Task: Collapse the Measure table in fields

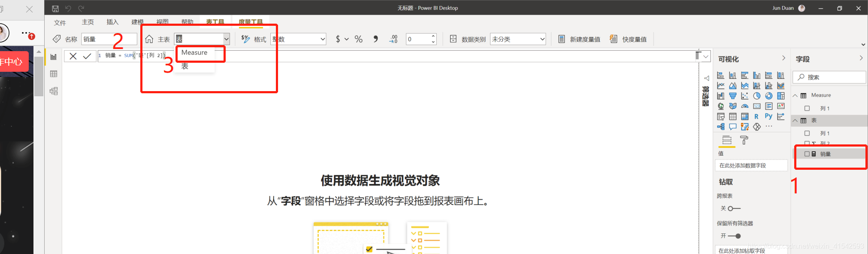Action: pos(795,95)
